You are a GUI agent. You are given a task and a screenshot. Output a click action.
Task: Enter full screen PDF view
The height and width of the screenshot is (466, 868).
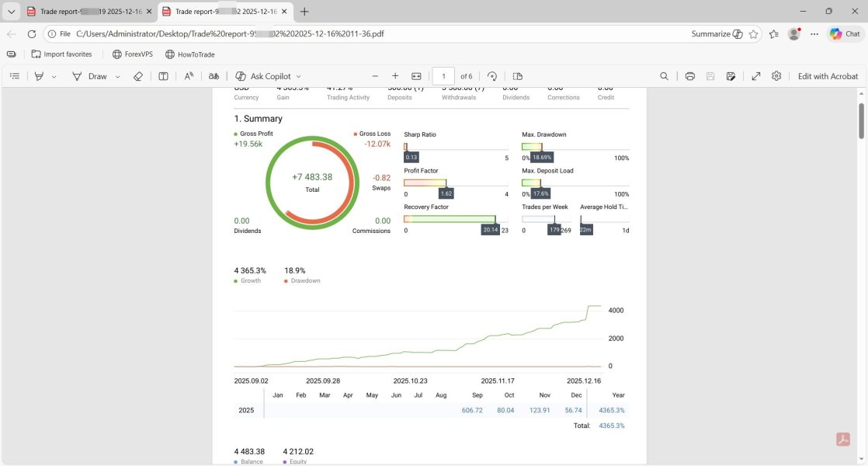(x=756, y=76)
